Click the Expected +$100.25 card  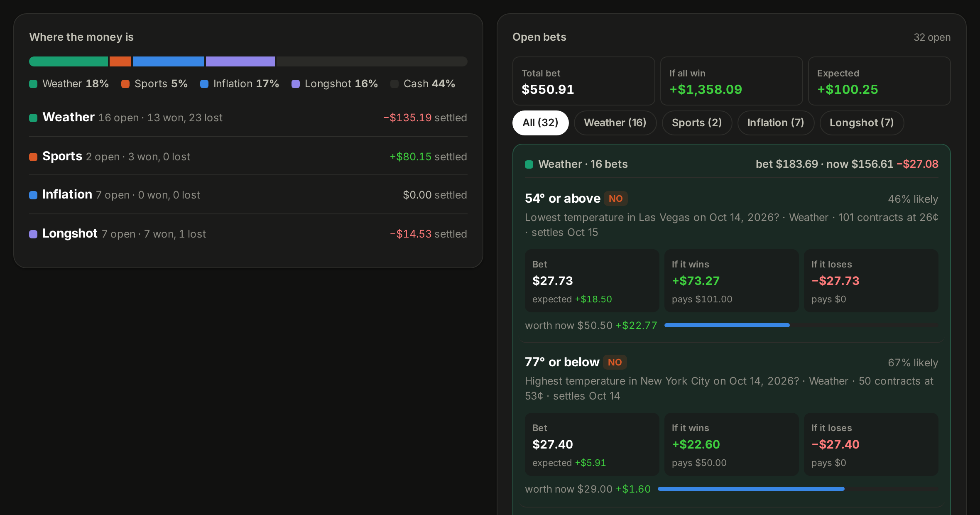coord(879,81)
